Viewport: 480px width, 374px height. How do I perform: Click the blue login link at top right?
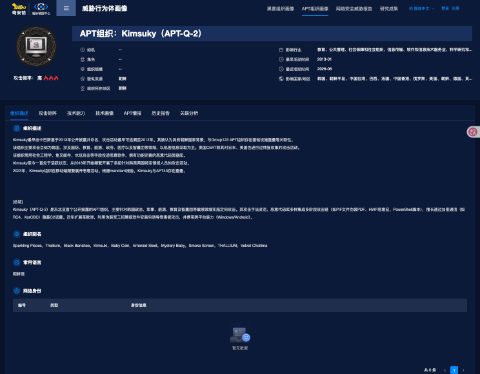[x=445, y=8]
